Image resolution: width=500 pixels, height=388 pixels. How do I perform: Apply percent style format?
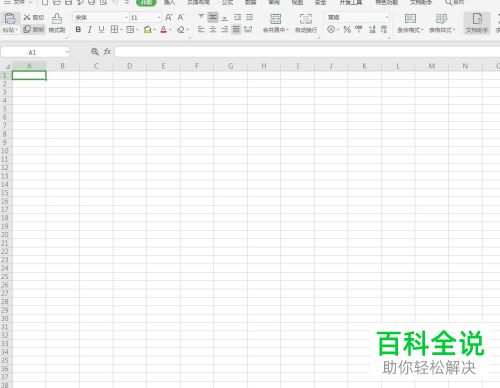(x=347, y=29)
